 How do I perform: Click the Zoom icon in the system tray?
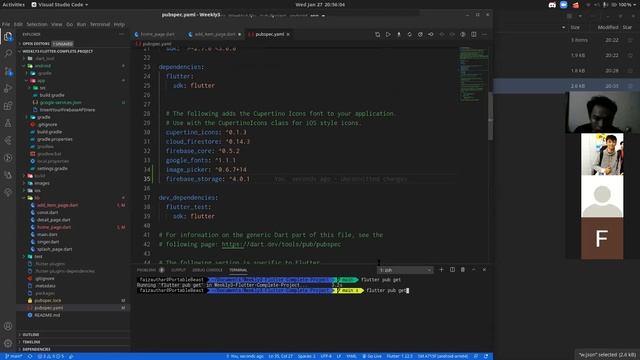[x=564, y=5]
